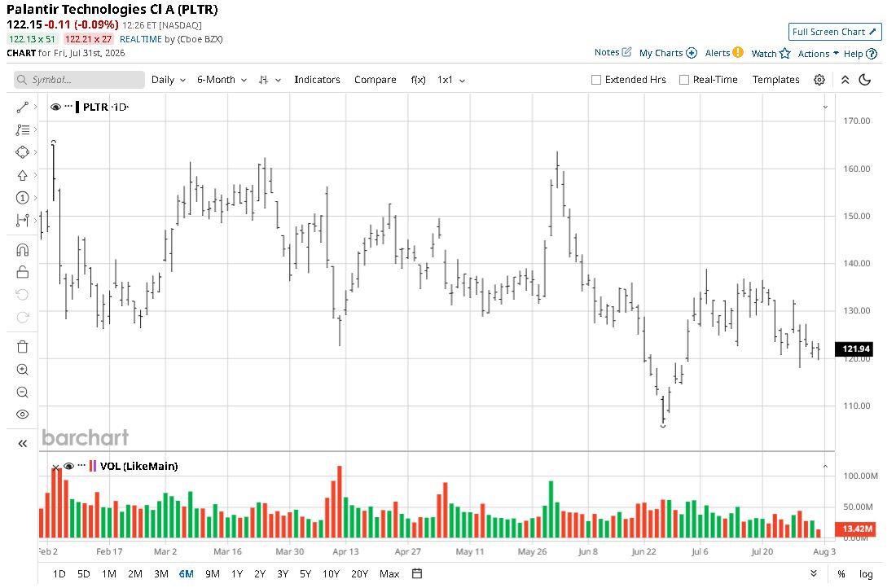Switch to dark mode moon icon
Viewport: 896px width, 588px height.
[865, 80]
